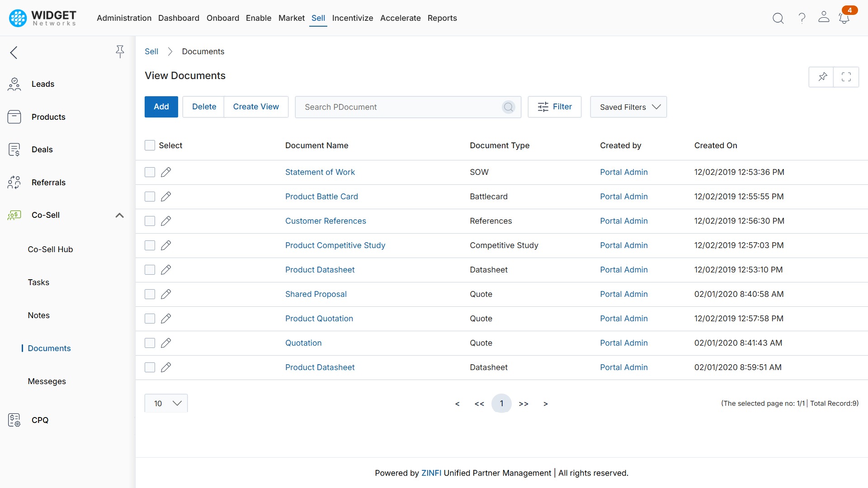Pin the sidebar with pushpin icon
This screenshot has height=488, width=868.
coord(120,52)
